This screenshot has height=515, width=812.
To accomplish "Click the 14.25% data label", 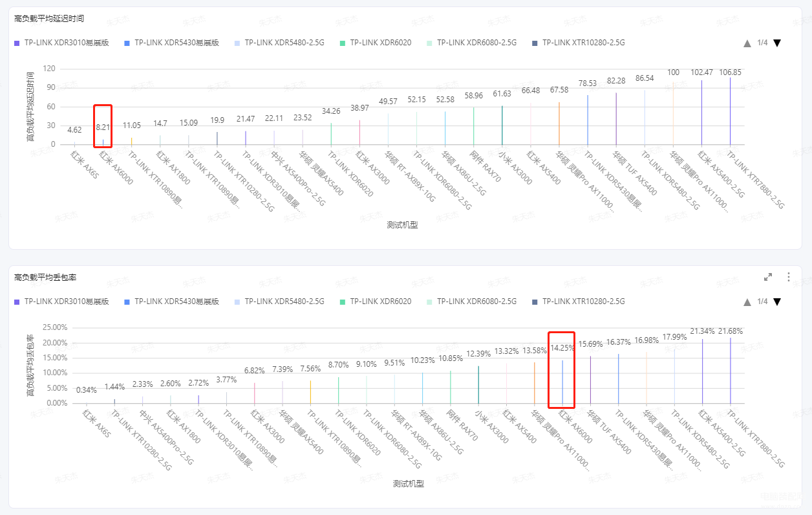I will pos(562,347).
